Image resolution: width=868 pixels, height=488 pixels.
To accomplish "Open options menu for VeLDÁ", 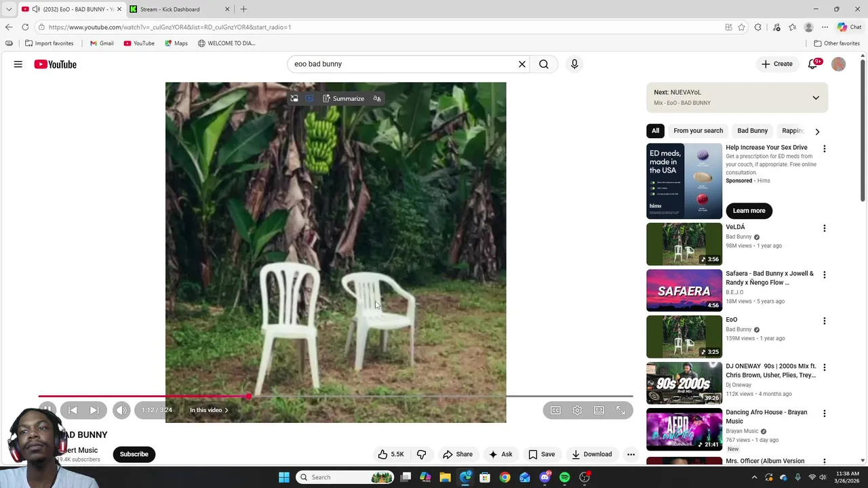I will click(x=825, y=228).
